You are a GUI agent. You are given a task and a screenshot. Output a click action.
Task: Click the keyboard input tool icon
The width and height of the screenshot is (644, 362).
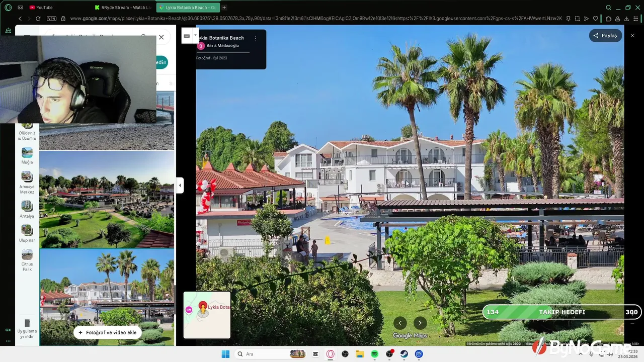tap(187, 36)
